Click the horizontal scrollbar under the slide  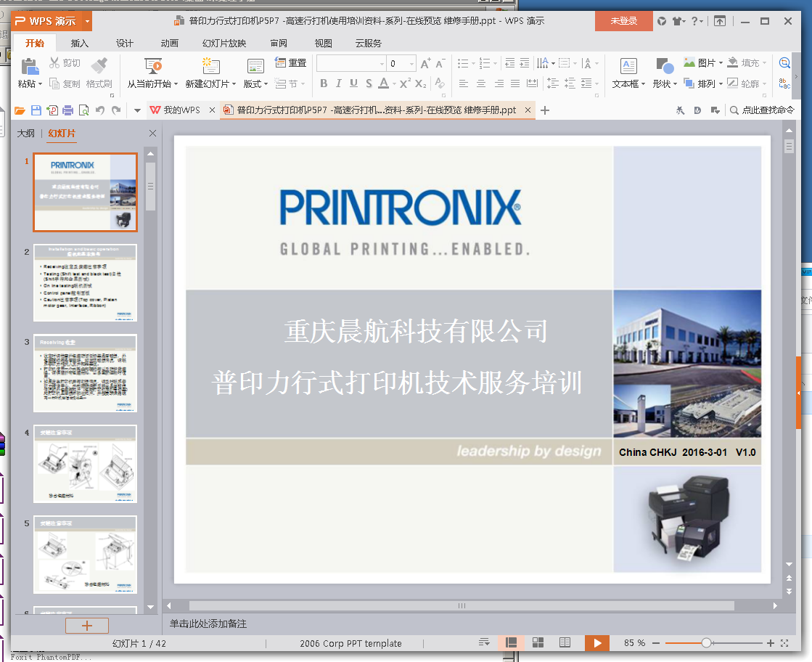(462, 605)
